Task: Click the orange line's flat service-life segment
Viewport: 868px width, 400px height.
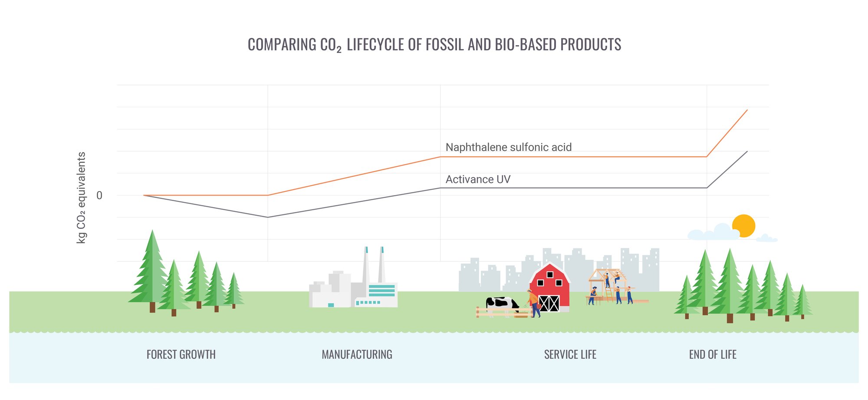Action: pyautogui.click(x=573, y=157)
